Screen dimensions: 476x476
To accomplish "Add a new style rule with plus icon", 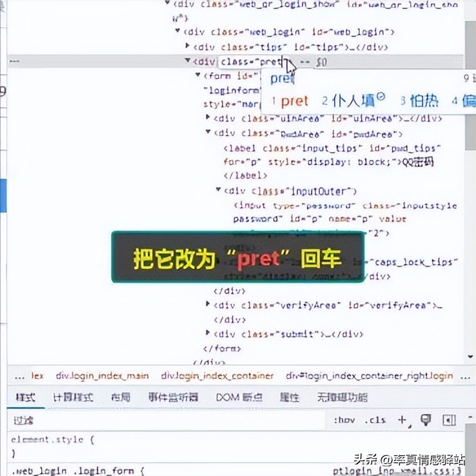I will [x=402, y=420].
